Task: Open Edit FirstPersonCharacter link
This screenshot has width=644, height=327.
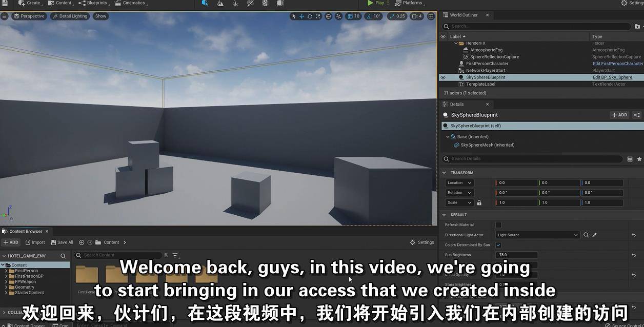Action: tap(618, 64)
